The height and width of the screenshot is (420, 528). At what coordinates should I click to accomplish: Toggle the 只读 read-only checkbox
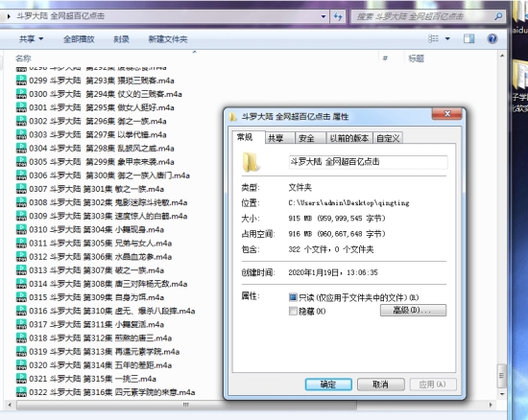[x=293, y=297]
